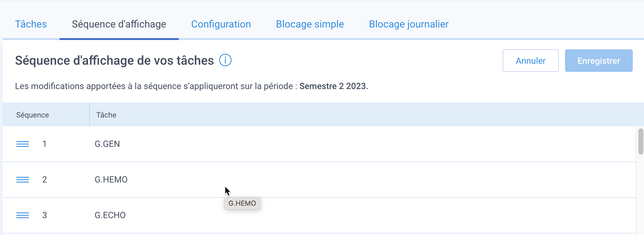Click the info icon beside the sequence title
This screenshot has height=235, width=644.
(x=225, y=60)
